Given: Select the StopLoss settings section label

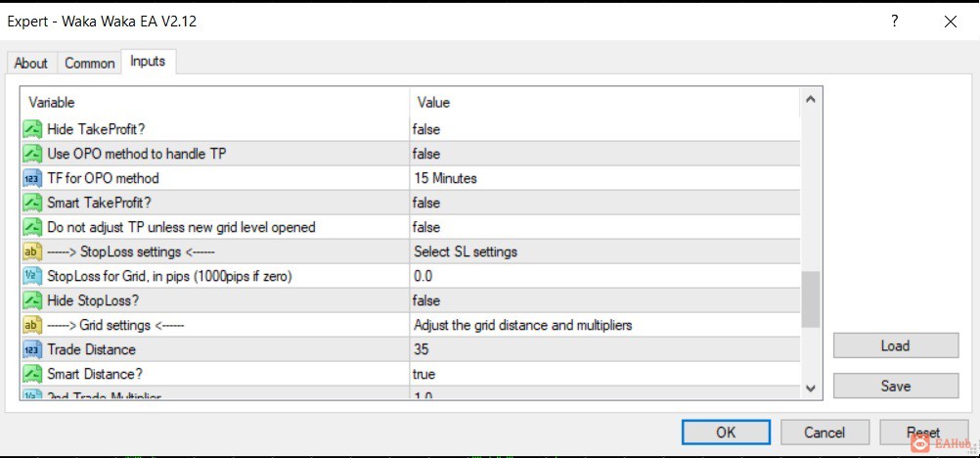Looking at the screenshot, I should point(131,252).
